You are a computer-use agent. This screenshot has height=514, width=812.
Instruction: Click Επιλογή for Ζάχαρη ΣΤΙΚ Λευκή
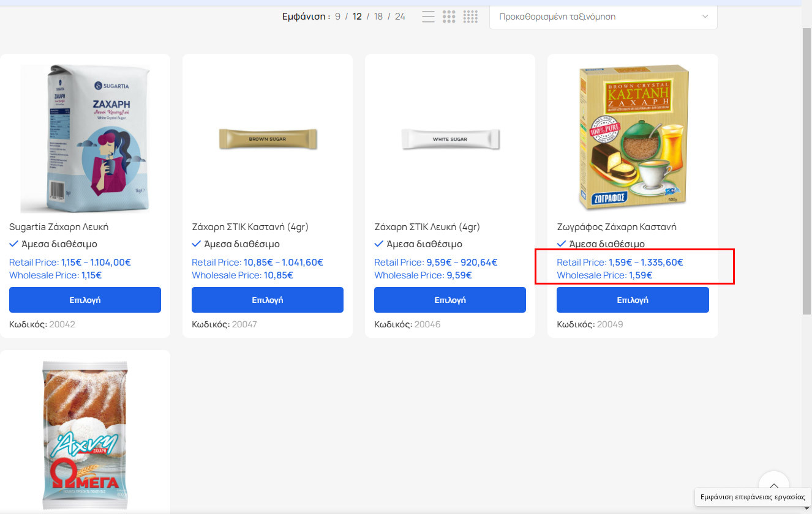pos(450,300)
